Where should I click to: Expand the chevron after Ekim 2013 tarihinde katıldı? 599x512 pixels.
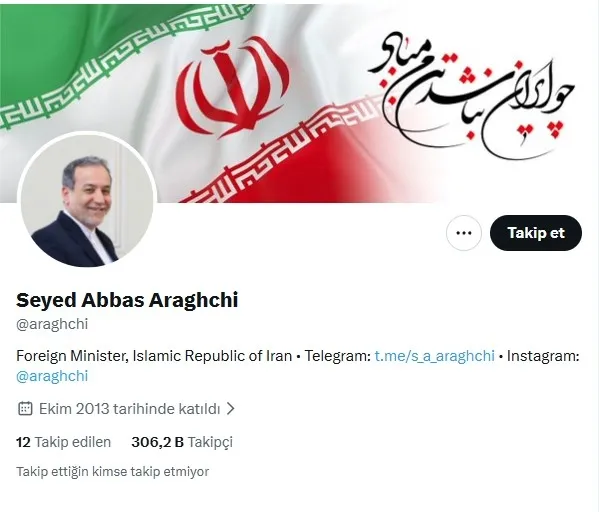point(230,408)
